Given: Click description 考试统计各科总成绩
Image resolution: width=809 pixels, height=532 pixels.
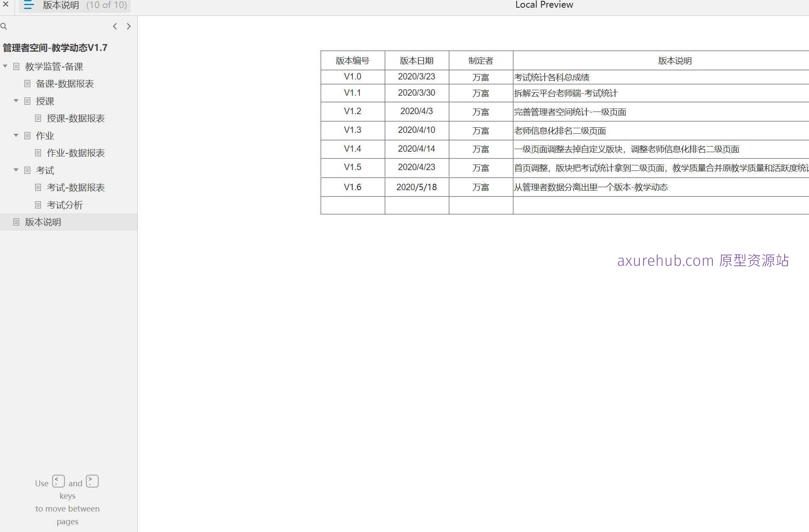Looking at the screenshot, I should pos(552,77).
